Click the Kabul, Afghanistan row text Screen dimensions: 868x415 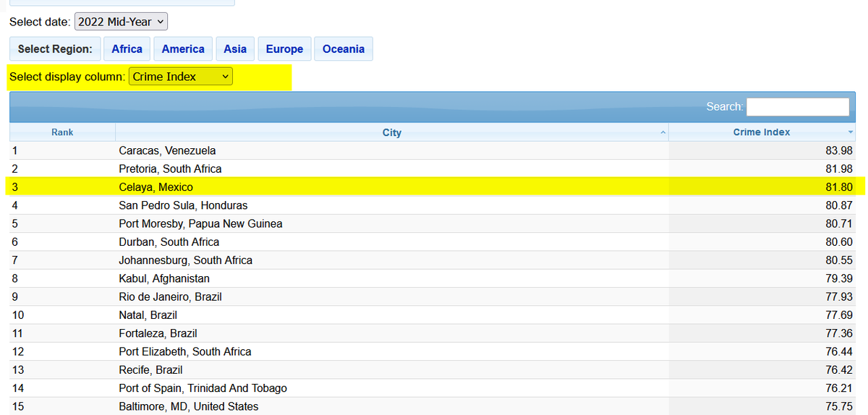click(x=164, y=278)
